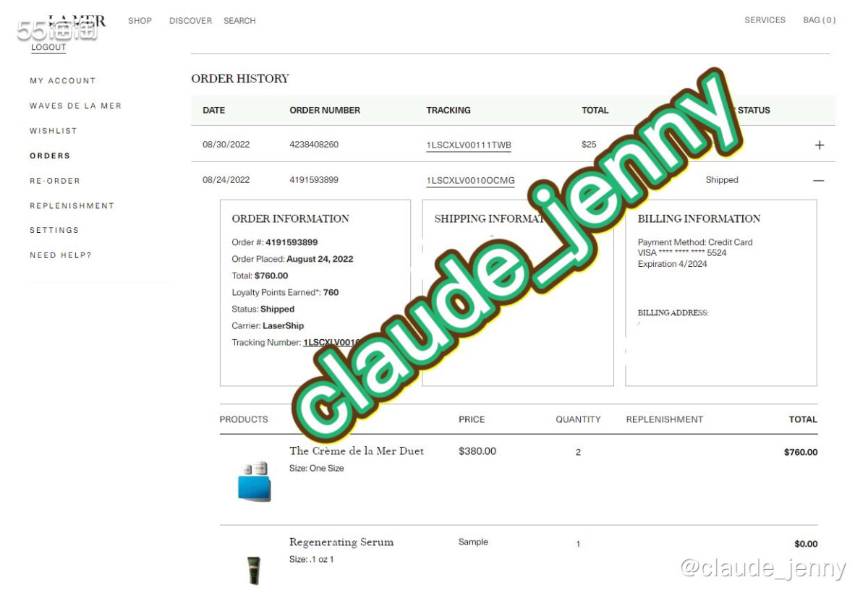Click the Total: $760.00 line
The width and height of the screenshot is (868, 606).
(260, 276)
